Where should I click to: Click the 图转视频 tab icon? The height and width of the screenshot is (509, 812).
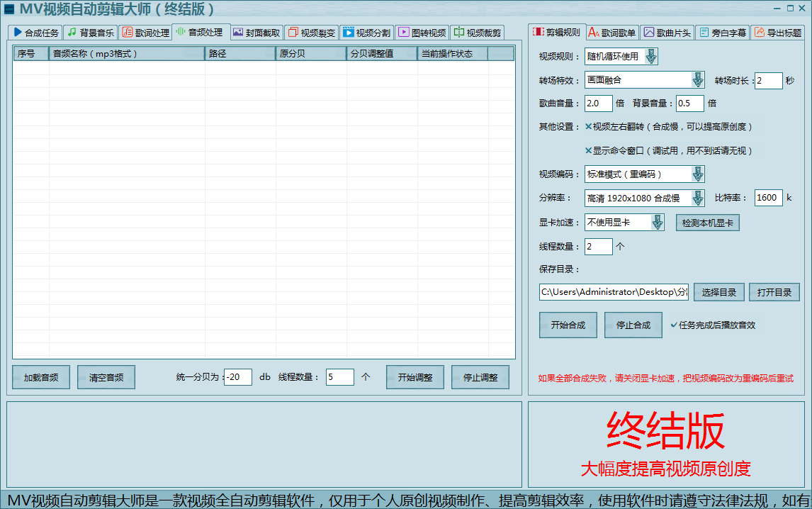403,32
